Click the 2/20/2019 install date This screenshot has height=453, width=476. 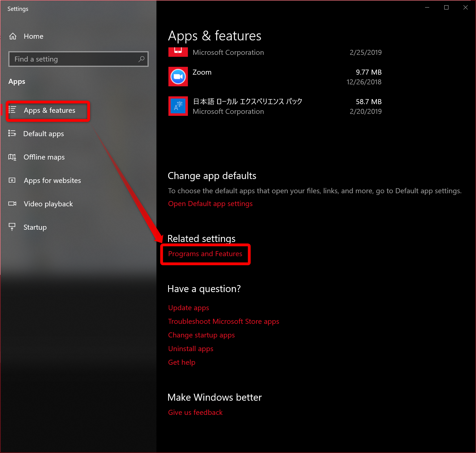pyautogui.click(x=365, y=112)
